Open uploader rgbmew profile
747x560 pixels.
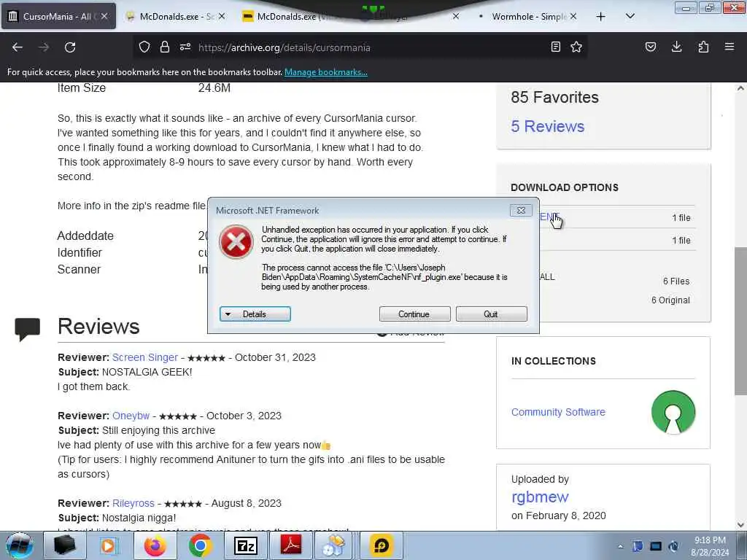click(x=540, y=497)
